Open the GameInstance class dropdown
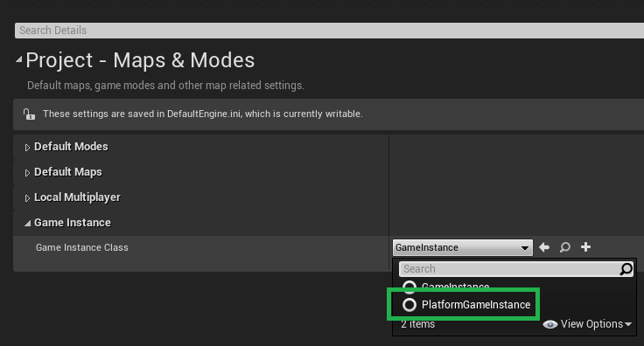644x346 pixels. [463, 247]
